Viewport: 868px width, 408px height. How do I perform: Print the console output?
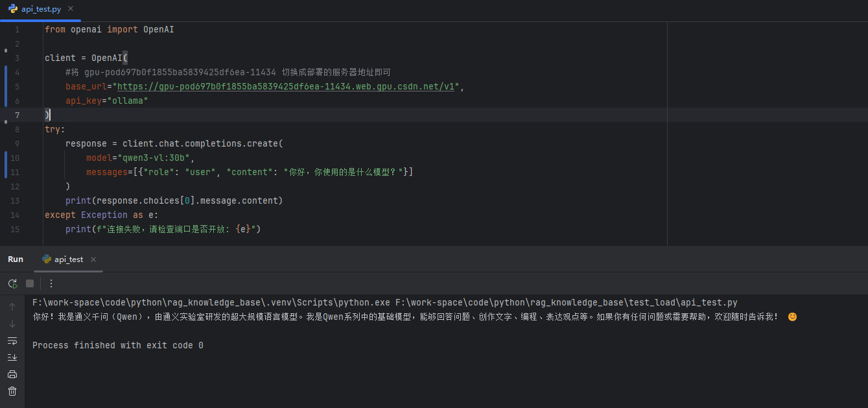tap(12, 374)
